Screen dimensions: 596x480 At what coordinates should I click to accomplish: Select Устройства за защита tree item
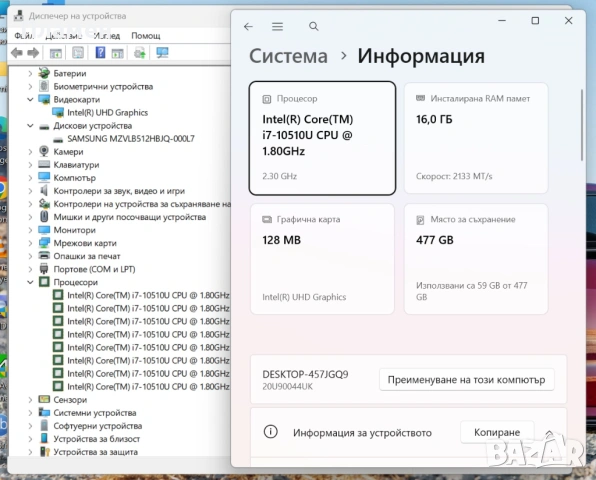click(95, 452)
